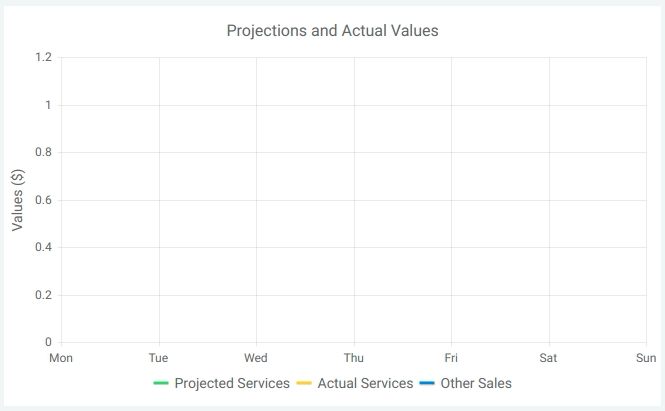Image resolution: width=665 pixels, height=411 pixels.
Task: Click the yellow Actual Services swatch
Action: click(304, 383)
